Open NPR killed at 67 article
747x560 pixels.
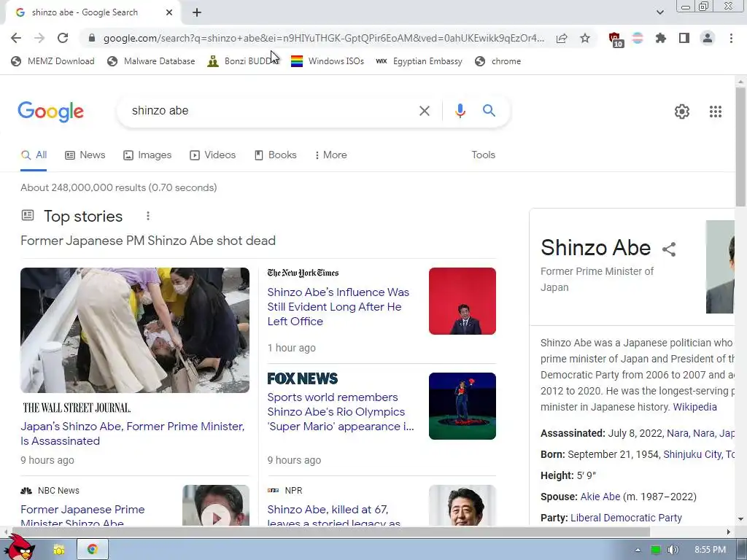(x=334, y=516)
